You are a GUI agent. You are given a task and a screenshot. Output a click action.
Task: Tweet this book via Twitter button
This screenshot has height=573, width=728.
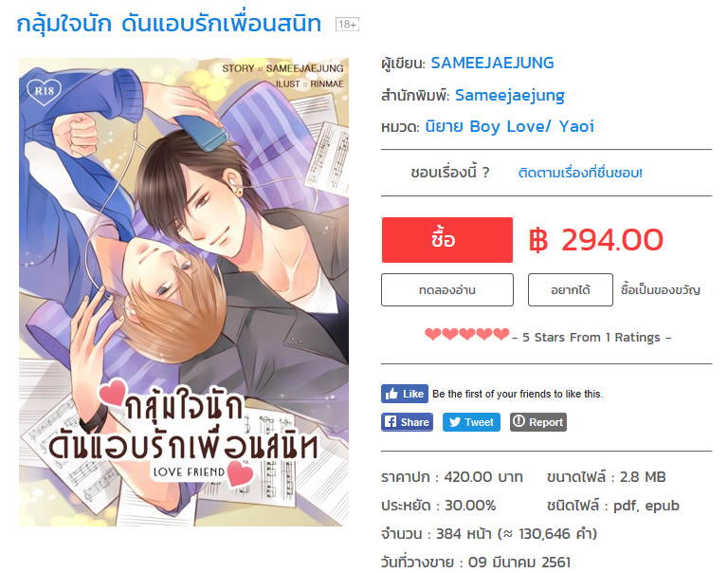tap(471, 422)
